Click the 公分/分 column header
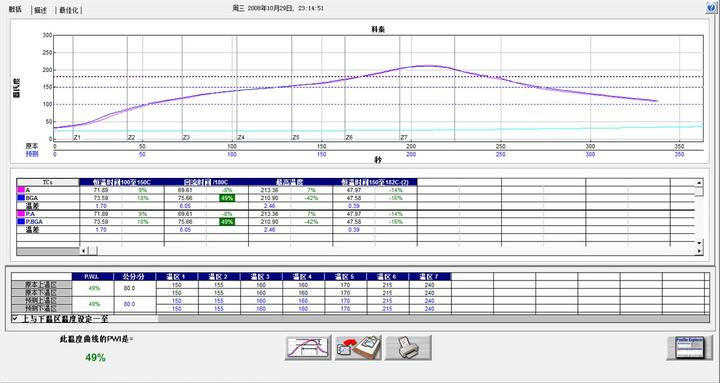Image resolution: width=720 pixels, height=383 pixels. coord(135,276)
